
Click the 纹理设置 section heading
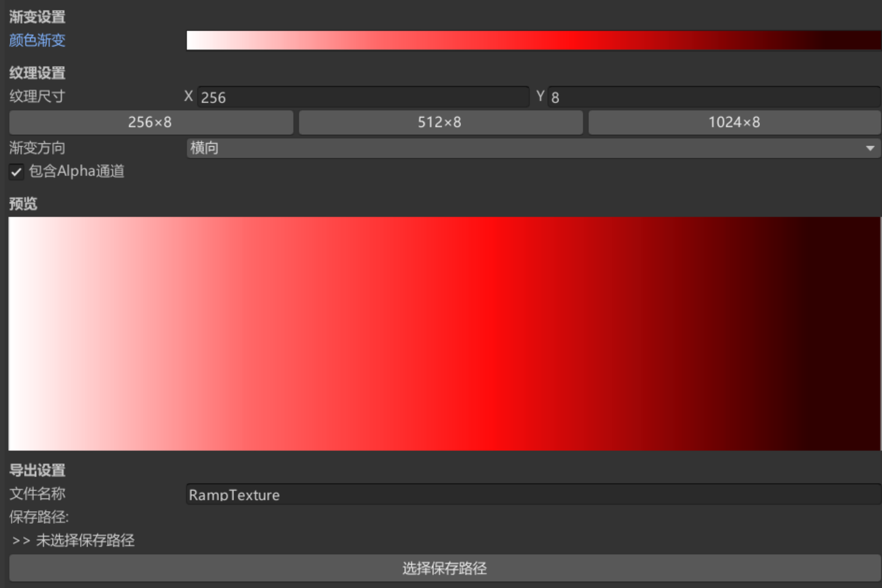[37, 73]
